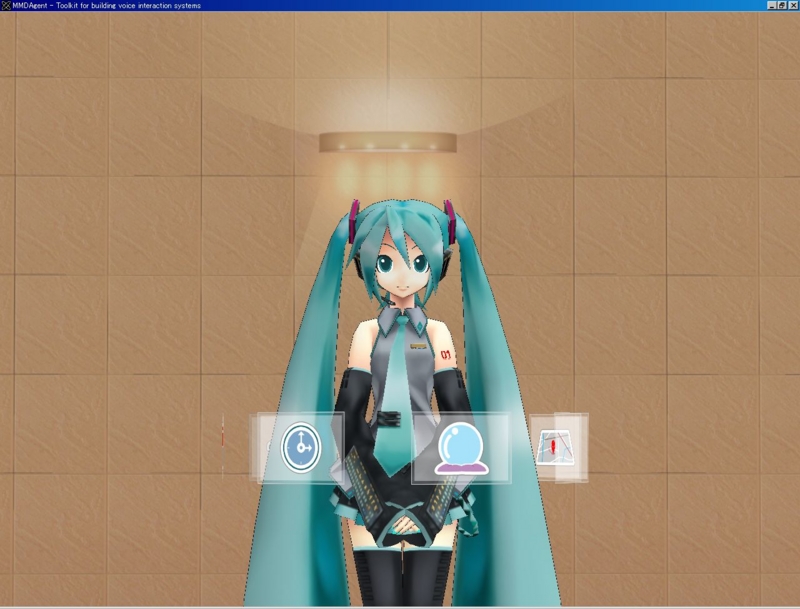Click the clock icon panel
The height and width of the screenshot is (609, 800).
click(300, 447)
